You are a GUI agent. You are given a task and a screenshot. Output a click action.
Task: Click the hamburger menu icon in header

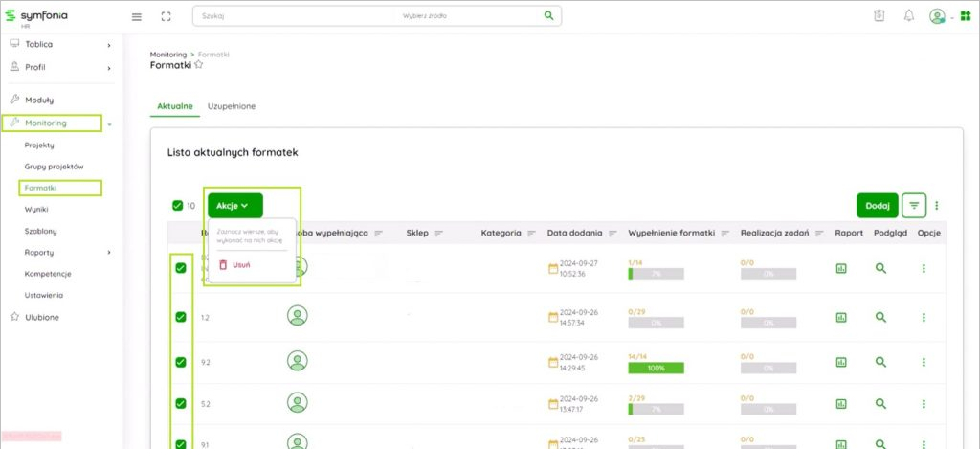pos(136,16)
